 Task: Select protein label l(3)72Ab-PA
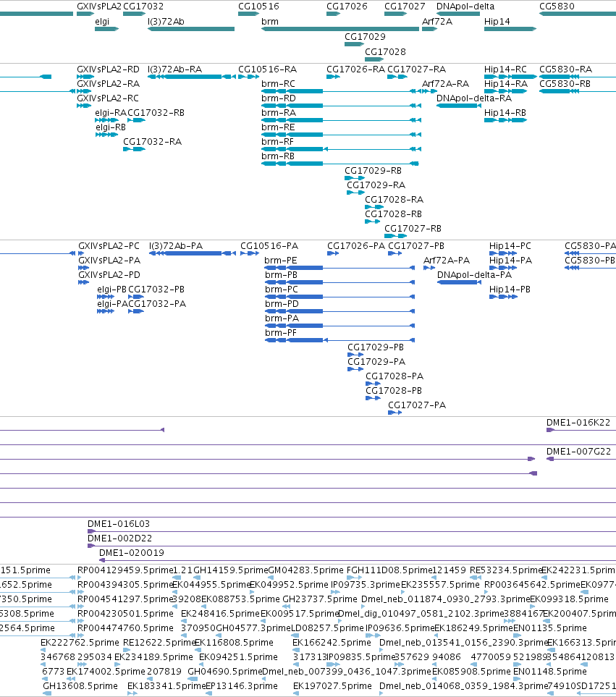pyautogui.click(x=176, y=246)
